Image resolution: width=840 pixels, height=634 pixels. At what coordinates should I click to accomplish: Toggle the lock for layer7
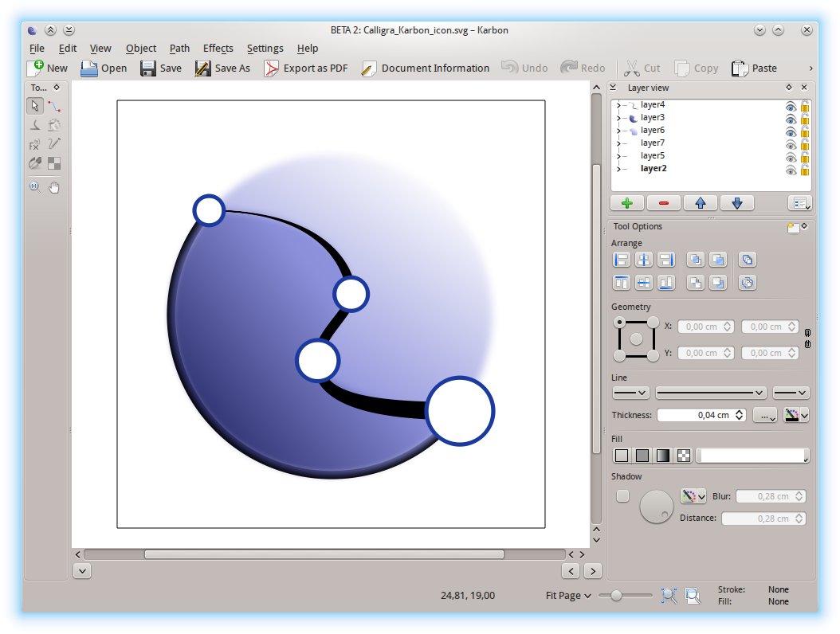coord(805,144)
